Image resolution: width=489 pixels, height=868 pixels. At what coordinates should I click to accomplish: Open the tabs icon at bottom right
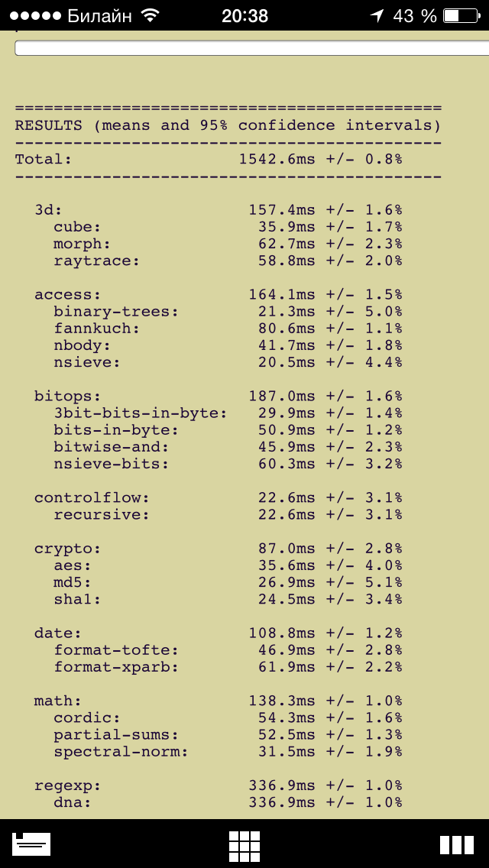[457, 845]
